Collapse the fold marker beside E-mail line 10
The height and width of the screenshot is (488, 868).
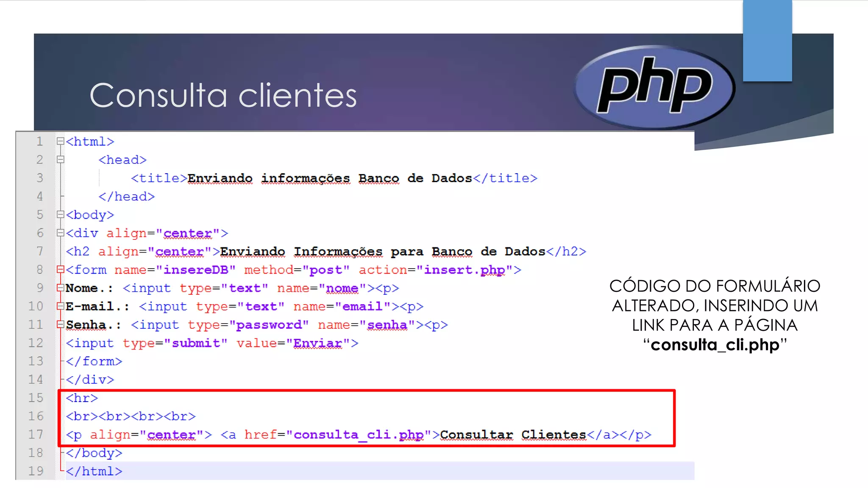60,306
